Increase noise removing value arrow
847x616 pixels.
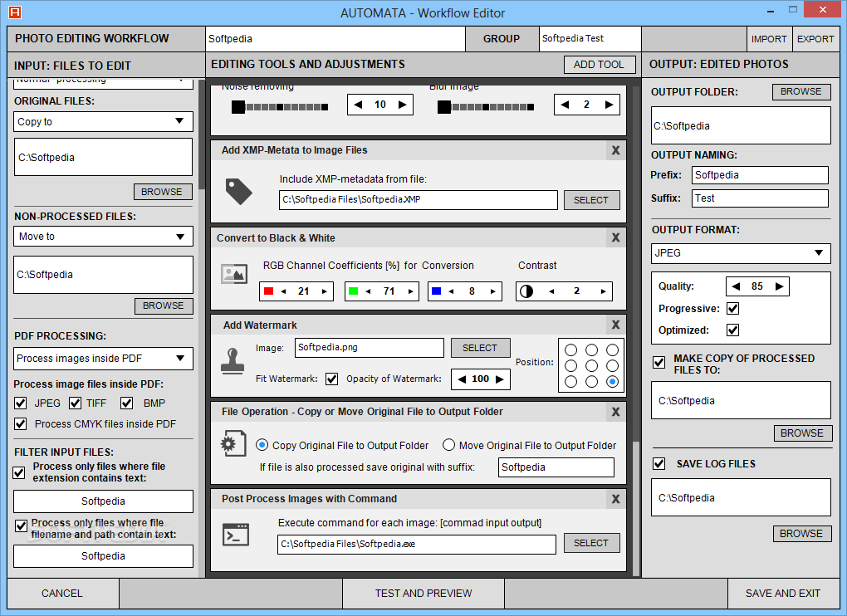[x=403, y=105]
